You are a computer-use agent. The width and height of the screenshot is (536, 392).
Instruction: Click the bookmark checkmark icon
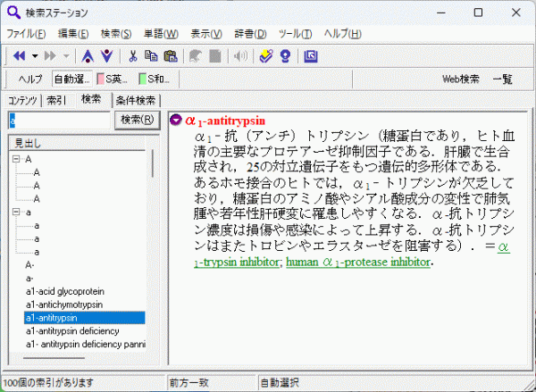pos(266,55)
